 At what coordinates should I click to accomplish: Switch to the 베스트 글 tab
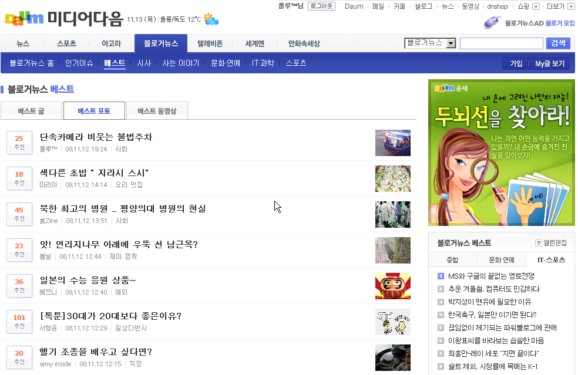[x=31, y=111]
